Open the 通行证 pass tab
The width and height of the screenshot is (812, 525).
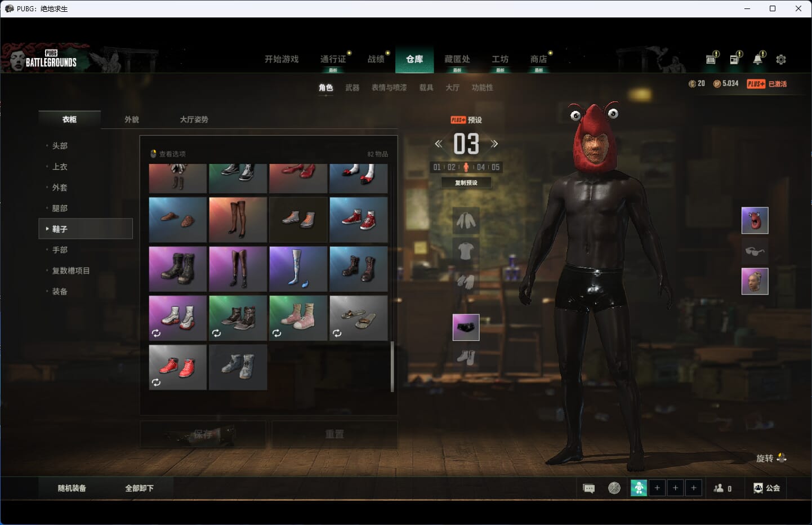coord(333,59)
